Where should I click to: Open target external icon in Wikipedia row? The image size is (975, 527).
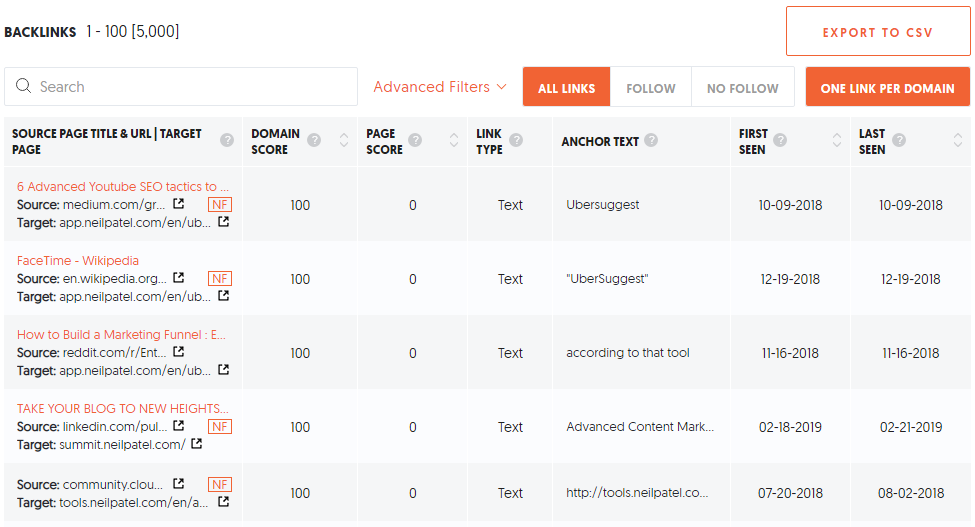tap(223, 295)
